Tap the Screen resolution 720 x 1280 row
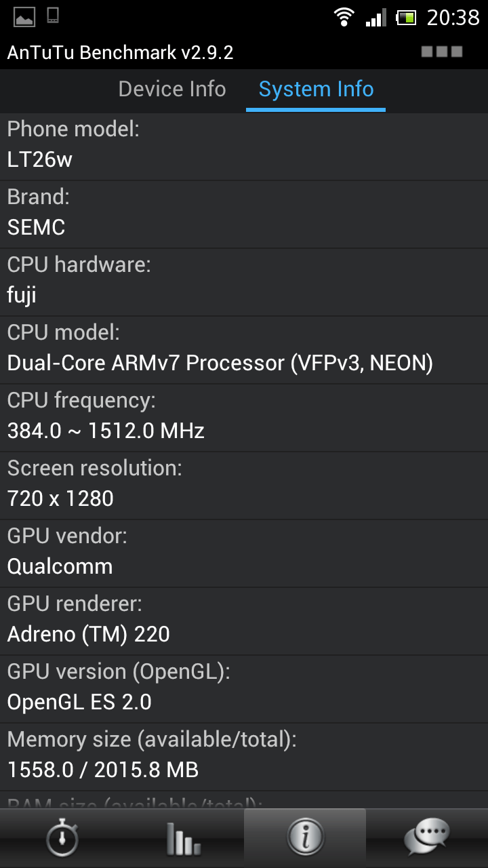 pyautogui.click(x=244, y=485)
